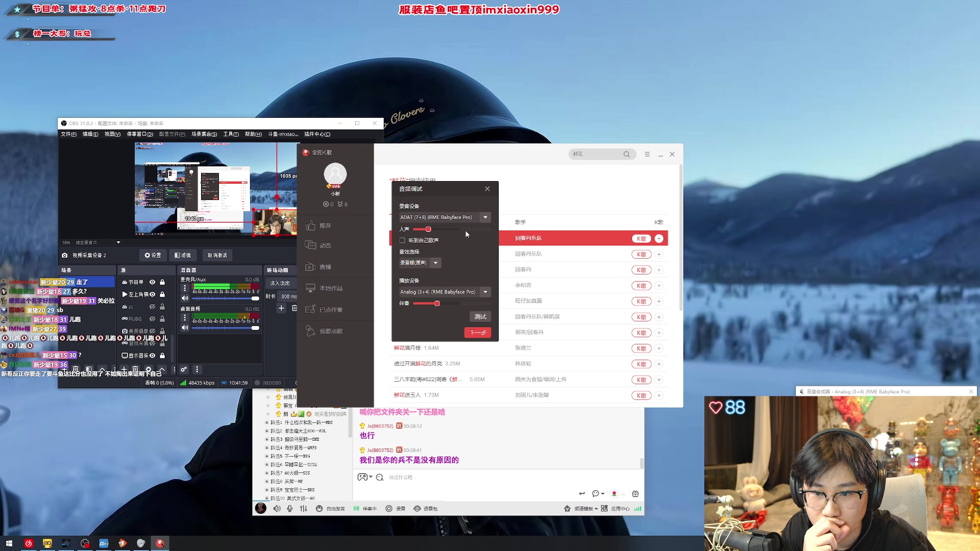Toggle visibility of 左上角 source in OBS
Image resolution: width=980 pixels, height=551 pixels.
click(x=152, y=294)
